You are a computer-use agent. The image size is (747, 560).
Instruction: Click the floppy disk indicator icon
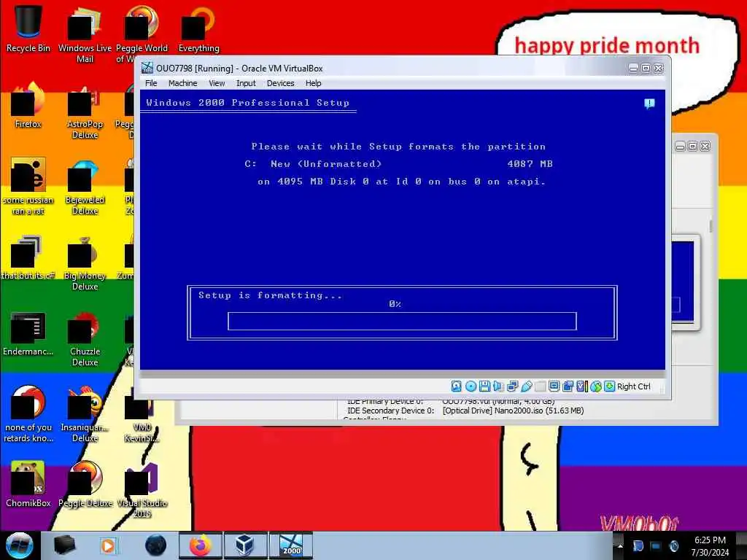(484, 386)
